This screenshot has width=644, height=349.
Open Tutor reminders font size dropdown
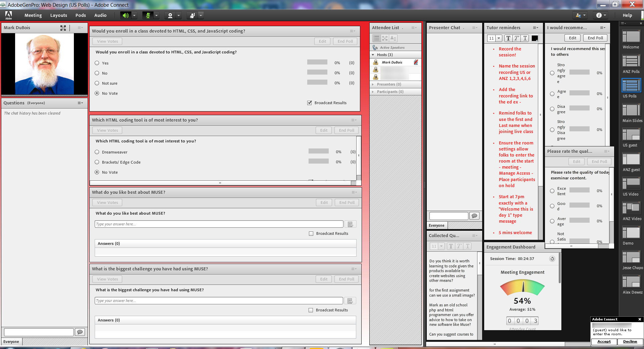499,38
